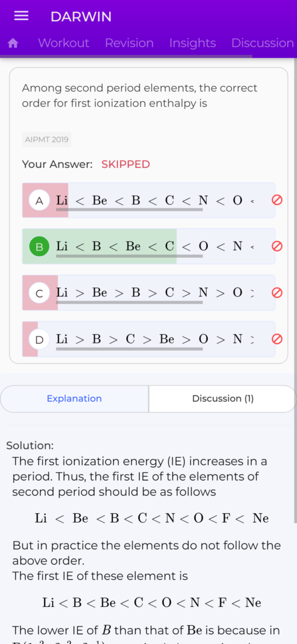Click the red block icon on option D
This screenshot has width=297, height=644.
tap(277, 339)
